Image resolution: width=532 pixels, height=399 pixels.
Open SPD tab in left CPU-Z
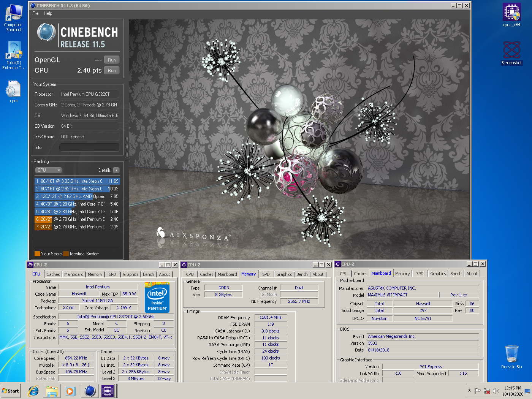coord(112,274)
